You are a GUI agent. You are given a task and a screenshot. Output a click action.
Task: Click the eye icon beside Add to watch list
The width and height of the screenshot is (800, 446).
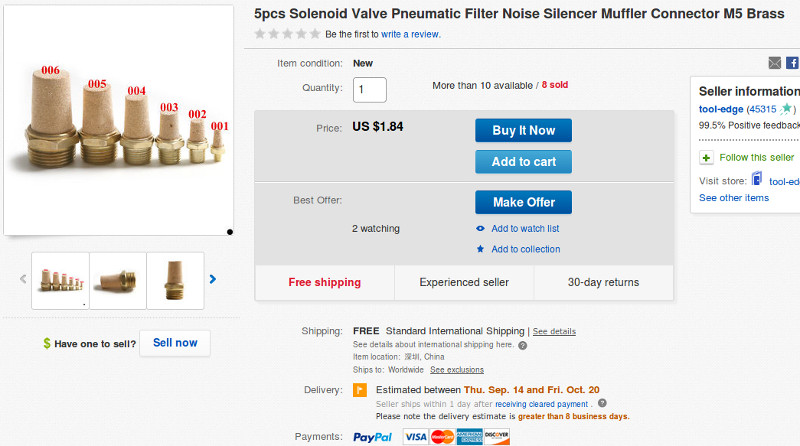tap(481, 229)
